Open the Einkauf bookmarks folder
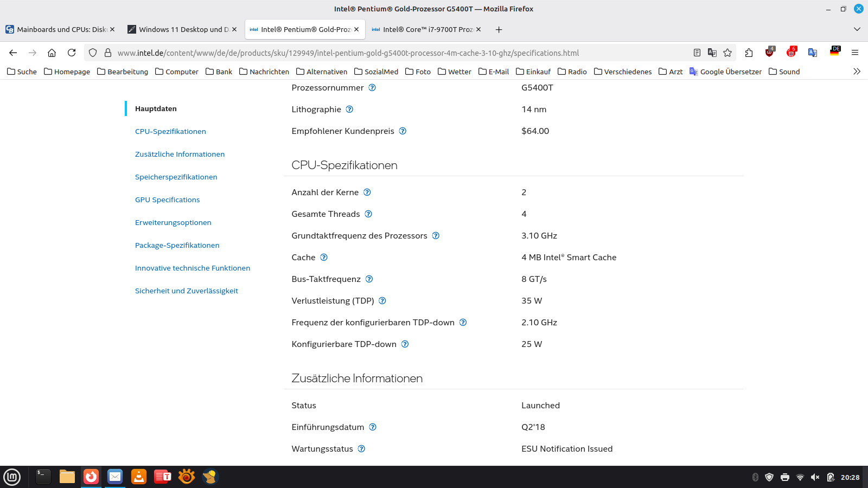 (x=533, y=72)
